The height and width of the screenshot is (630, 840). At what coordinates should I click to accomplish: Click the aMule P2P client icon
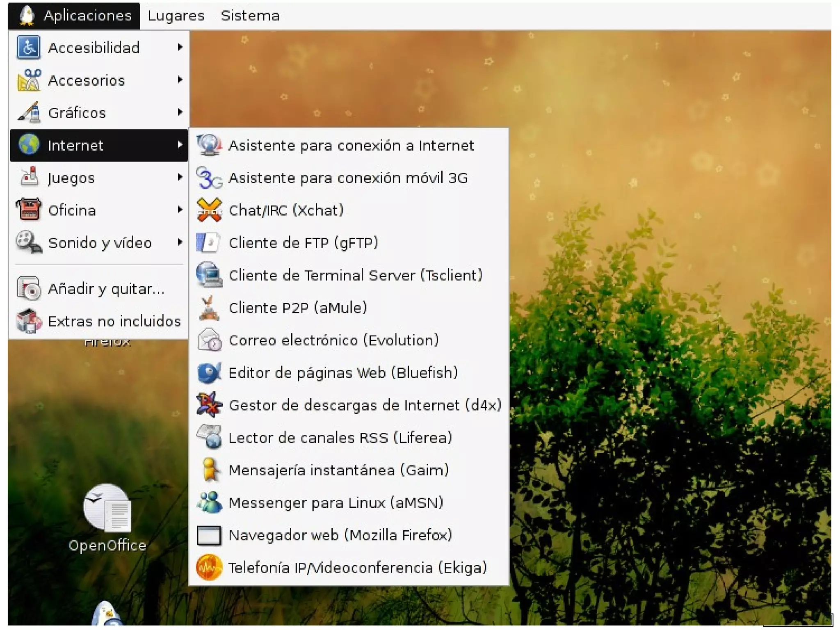tap(209, 308)
